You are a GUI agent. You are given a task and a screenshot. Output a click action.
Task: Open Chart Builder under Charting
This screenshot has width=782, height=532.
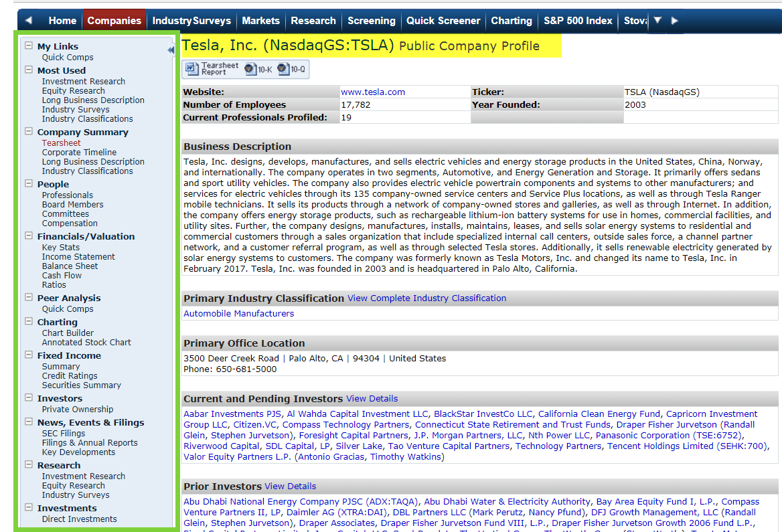(x=68, y=333)
